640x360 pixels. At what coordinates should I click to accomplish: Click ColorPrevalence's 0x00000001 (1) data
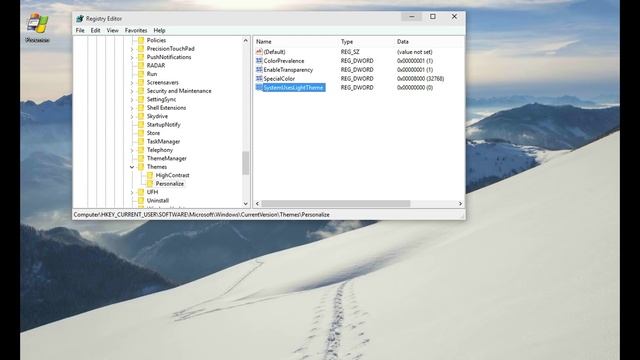coord(415,61)
